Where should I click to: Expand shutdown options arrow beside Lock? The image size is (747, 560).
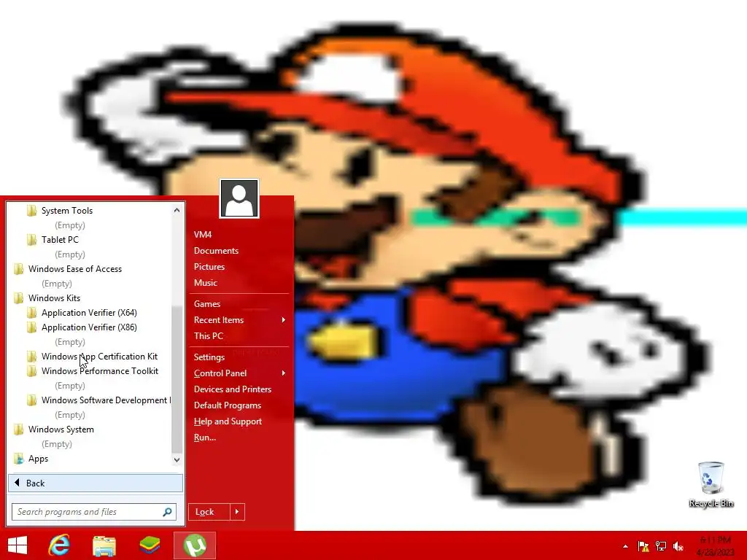click(237, 512)
